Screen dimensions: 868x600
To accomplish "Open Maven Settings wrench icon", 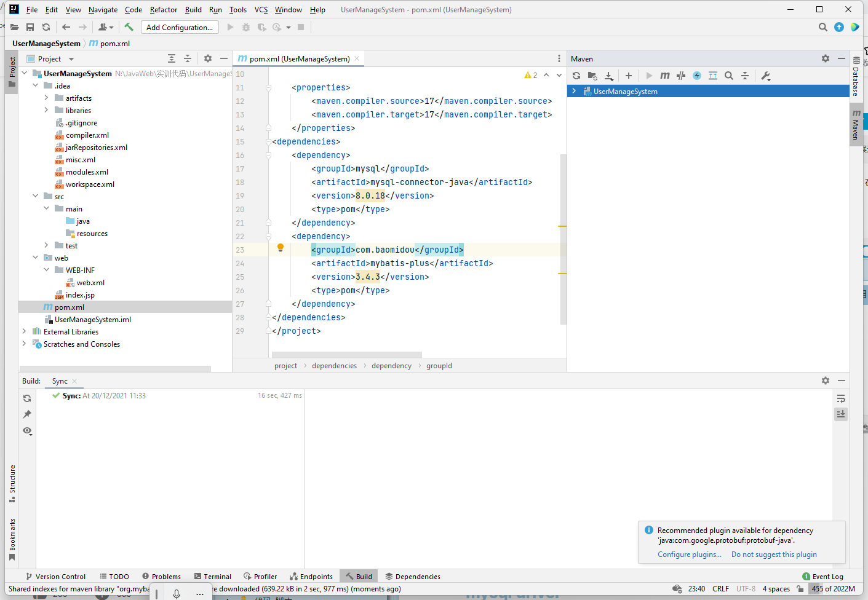I will (x=766, y=76).
